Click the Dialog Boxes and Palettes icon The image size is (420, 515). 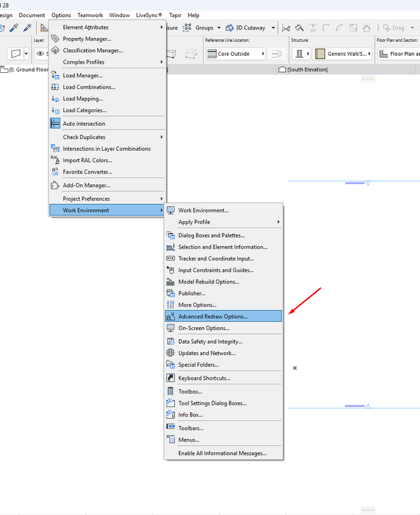coord(171,235)
